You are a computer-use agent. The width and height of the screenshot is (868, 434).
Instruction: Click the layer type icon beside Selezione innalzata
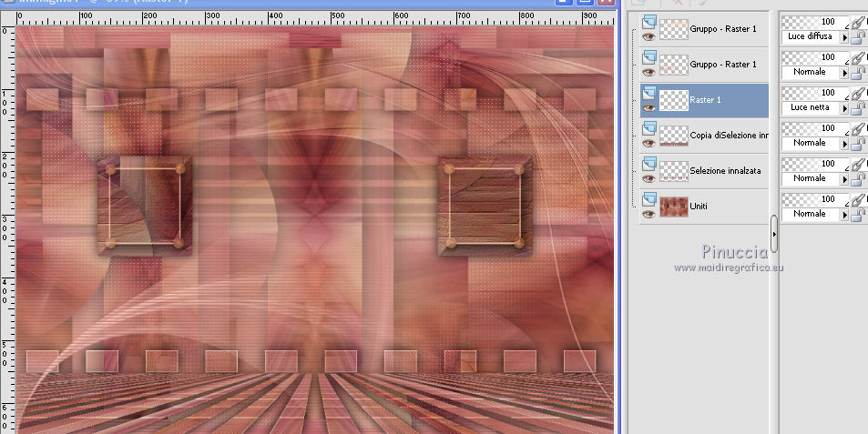(649, 164)
